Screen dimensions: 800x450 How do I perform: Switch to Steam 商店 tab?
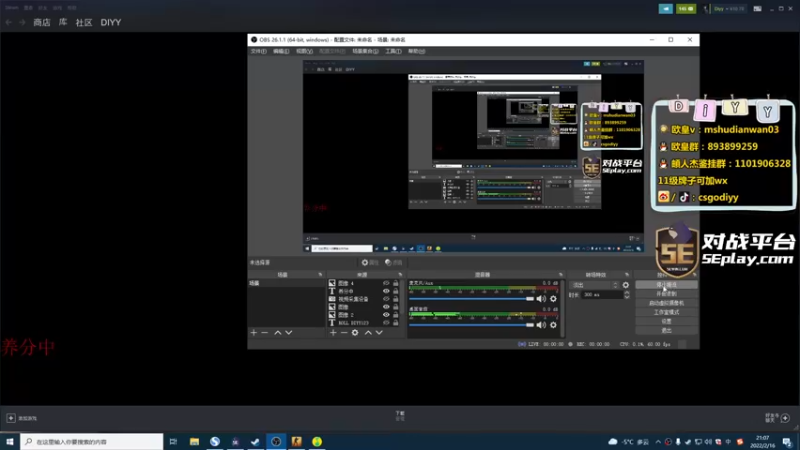[42, 22]
